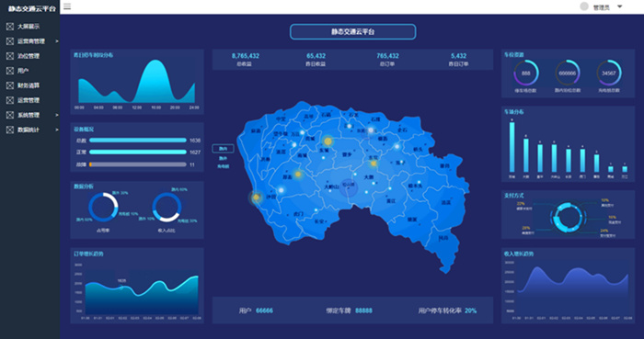Click the 管理员 avatar circle
The width and height of the screenshot is (644, 339).
click(584, 6)
